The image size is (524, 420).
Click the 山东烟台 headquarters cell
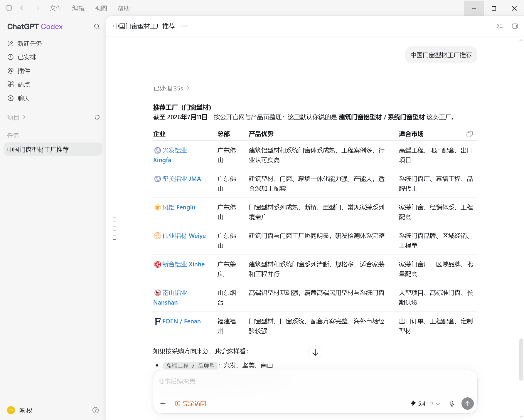coord(227,298)
